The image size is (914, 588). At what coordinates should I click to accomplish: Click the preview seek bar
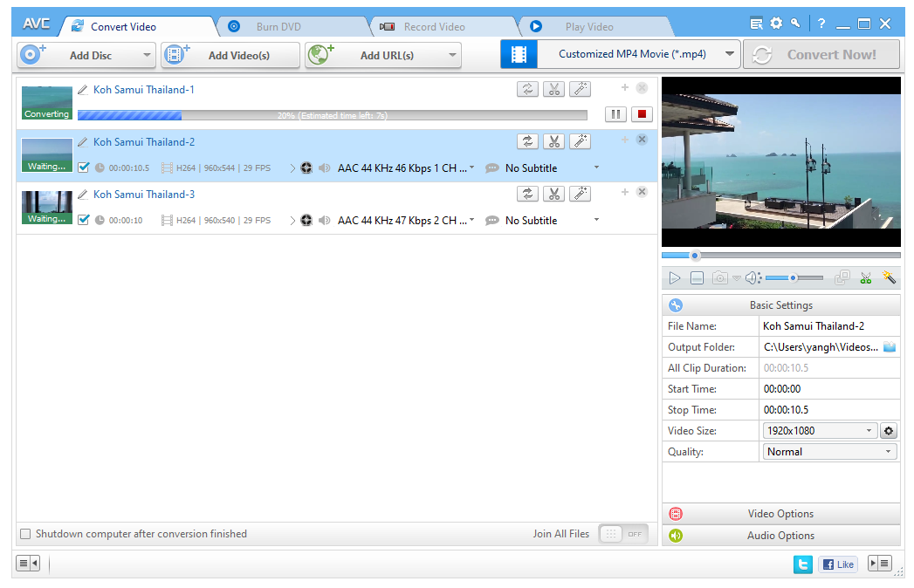pyautogui.click(x=781, y=256)
